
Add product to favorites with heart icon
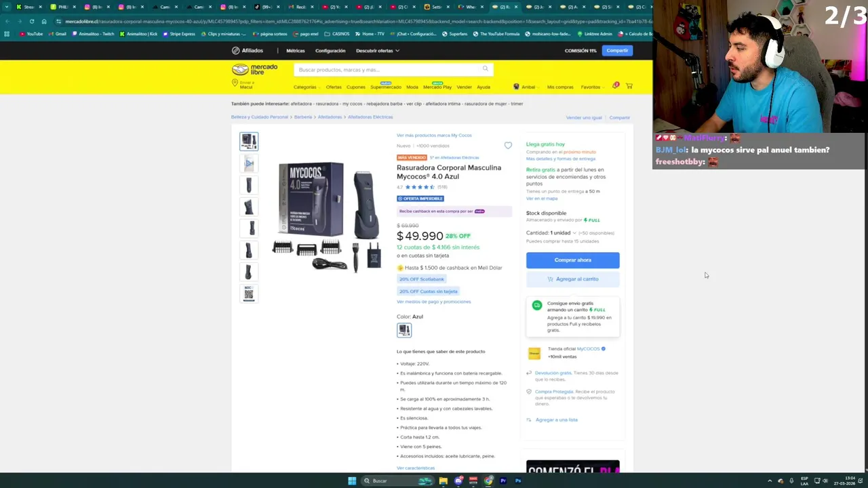pos(508,145)
